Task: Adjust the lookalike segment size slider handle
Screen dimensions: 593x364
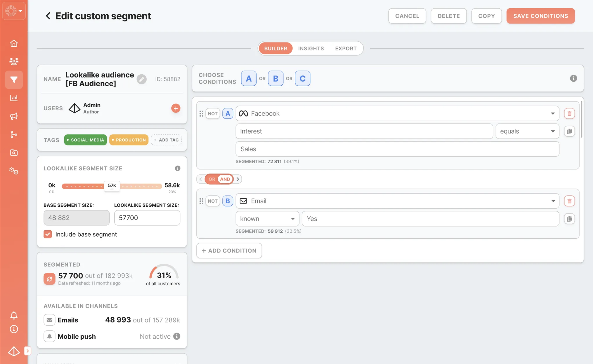Action: click(x=112, y=186)
